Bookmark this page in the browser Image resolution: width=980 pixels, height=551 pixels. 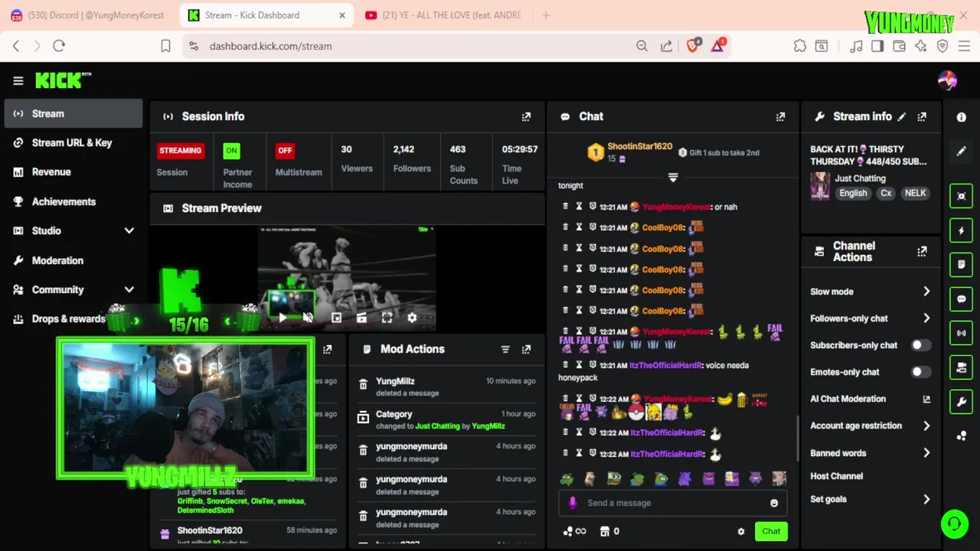165,46
